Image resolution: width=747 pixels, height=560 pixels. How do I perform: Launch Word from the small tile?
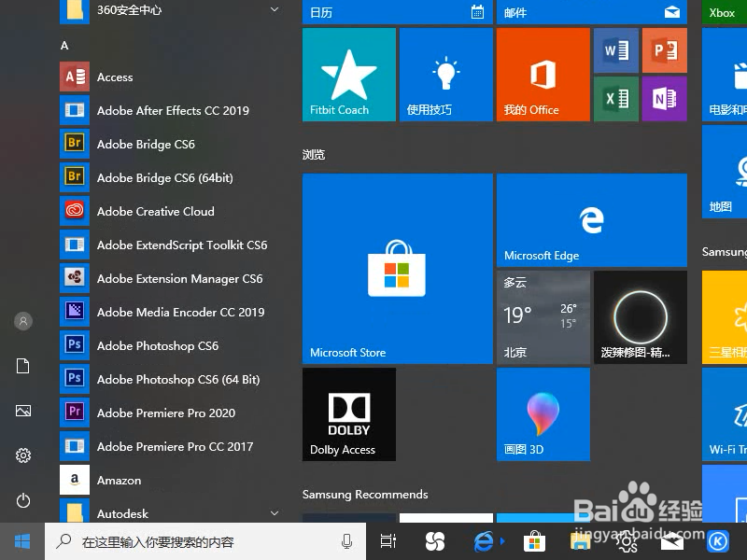pyautogui.click(x=616, y=50)
